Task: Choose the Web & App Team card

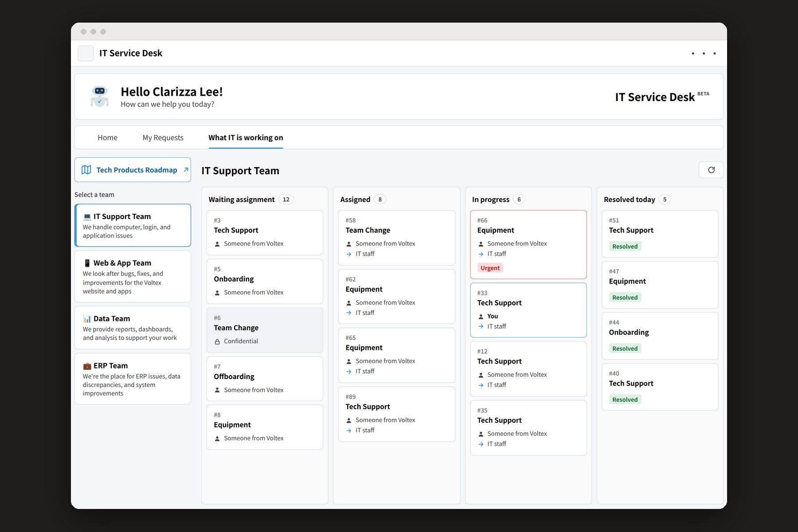Action: coord(133,276)
